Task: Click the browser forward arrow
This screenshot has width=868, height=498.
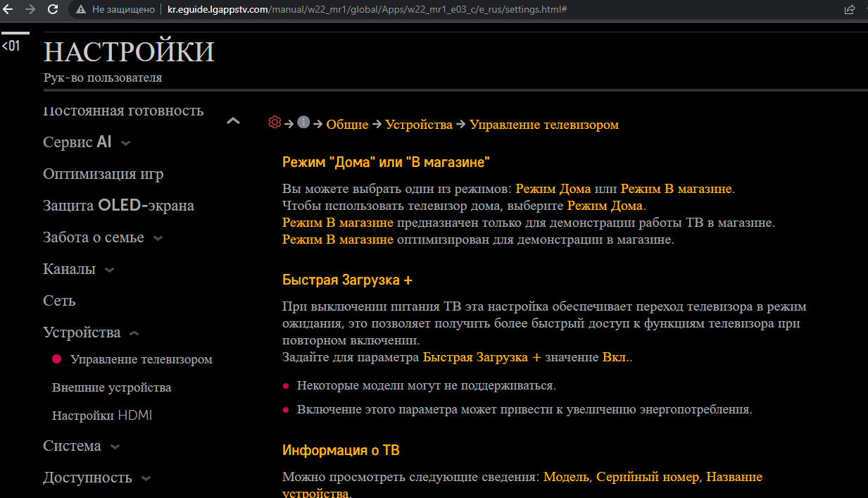Action: click(30, 10)
